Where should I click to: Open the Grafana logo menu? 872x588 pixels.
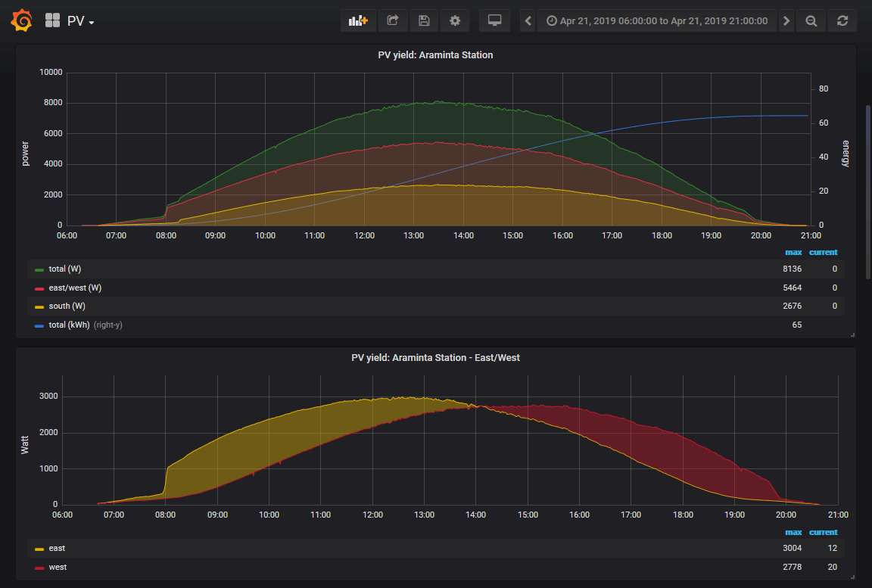point(22,20)
